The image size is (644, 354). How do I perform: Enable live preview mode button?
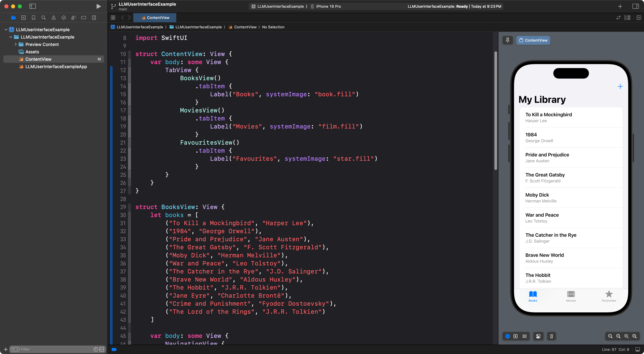click(x=507, y=336)
